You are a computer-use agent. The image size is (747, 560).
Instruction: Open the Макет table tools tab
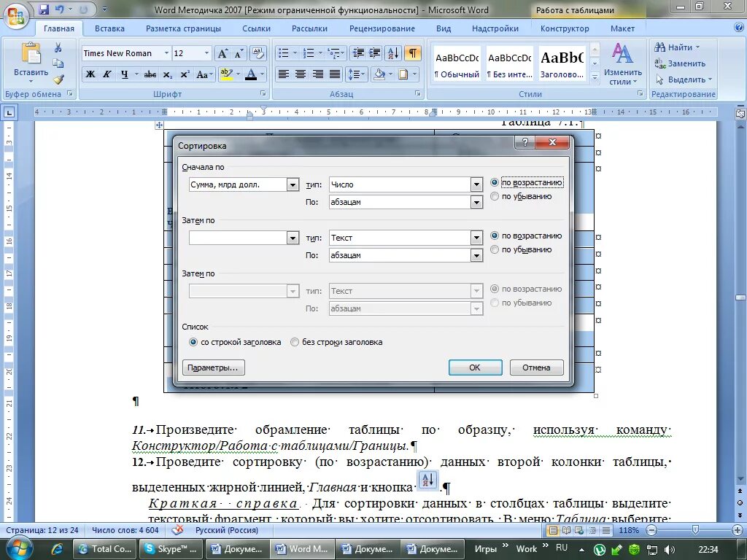pos(623,28)
